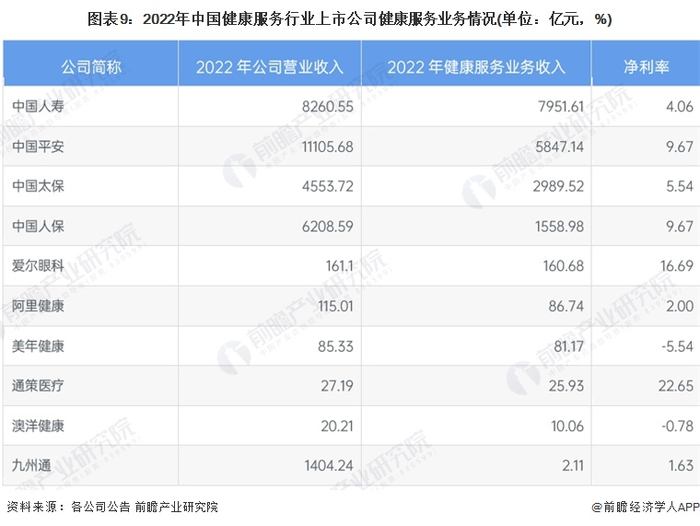Click 中国人保 net margin 9.67
700x526 pixels.
[679, 226]
